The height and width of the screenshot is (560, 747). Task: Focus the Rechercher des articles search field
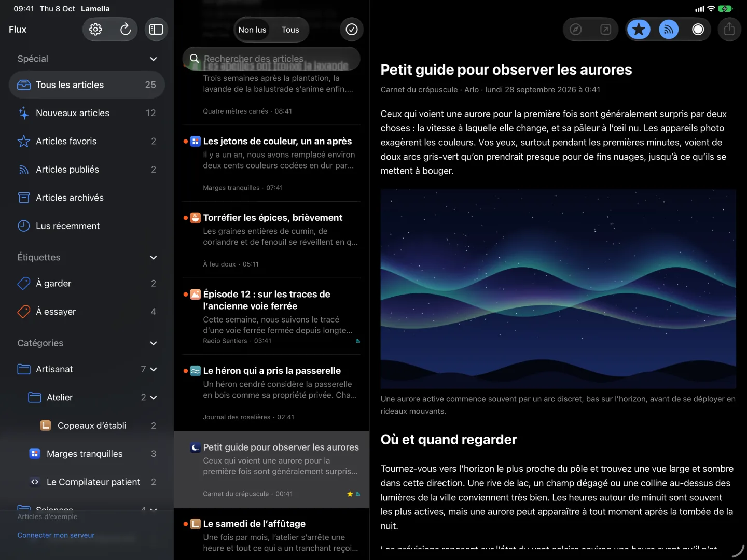tap(271, 59)
